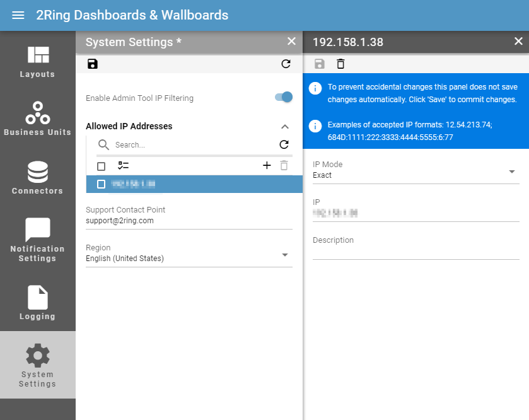529x420 pixels.
Task: Refresh the Allowed IP Addresses list
Action: click(284, 144)
